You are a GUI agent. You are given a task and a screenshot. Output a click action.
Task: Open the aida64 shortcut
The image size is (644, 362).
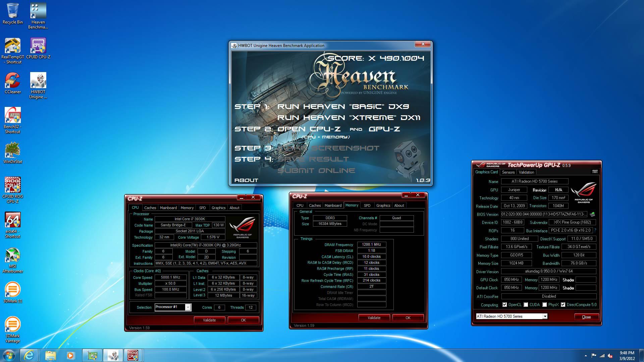coord(13,225)
